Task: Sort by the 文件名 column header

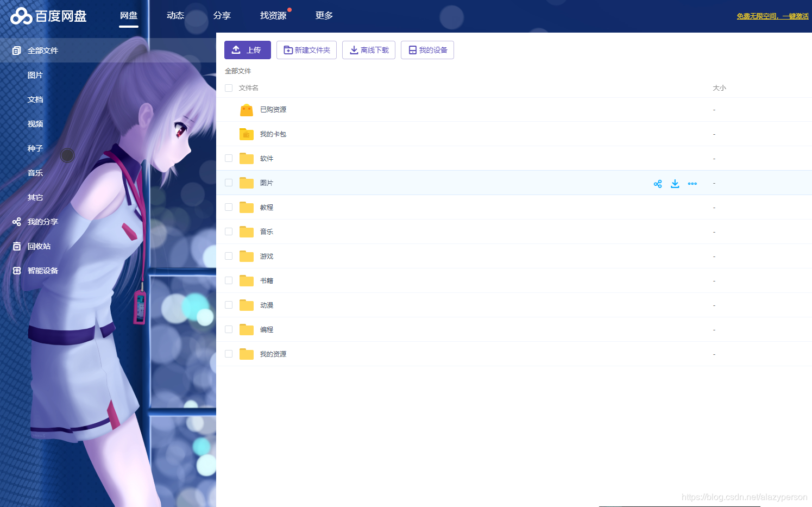Action: (x=249, y=88)
